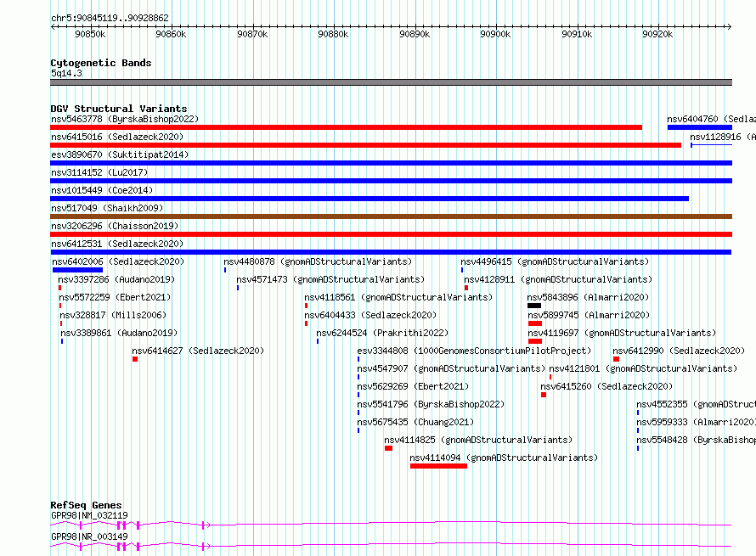This screenshot has width=756, height=556.
Task: Click the GPR98|NM_032119 gene label
Action: click(90, 515)
